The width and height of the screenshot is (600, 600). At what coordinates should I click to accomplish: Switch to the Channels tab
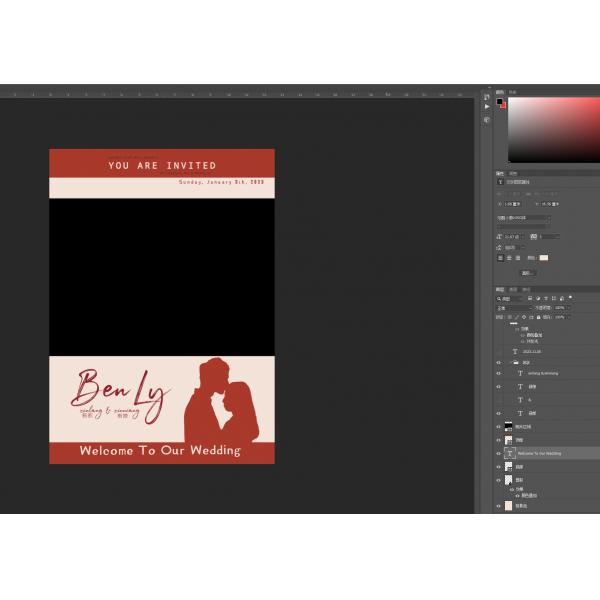514,290
